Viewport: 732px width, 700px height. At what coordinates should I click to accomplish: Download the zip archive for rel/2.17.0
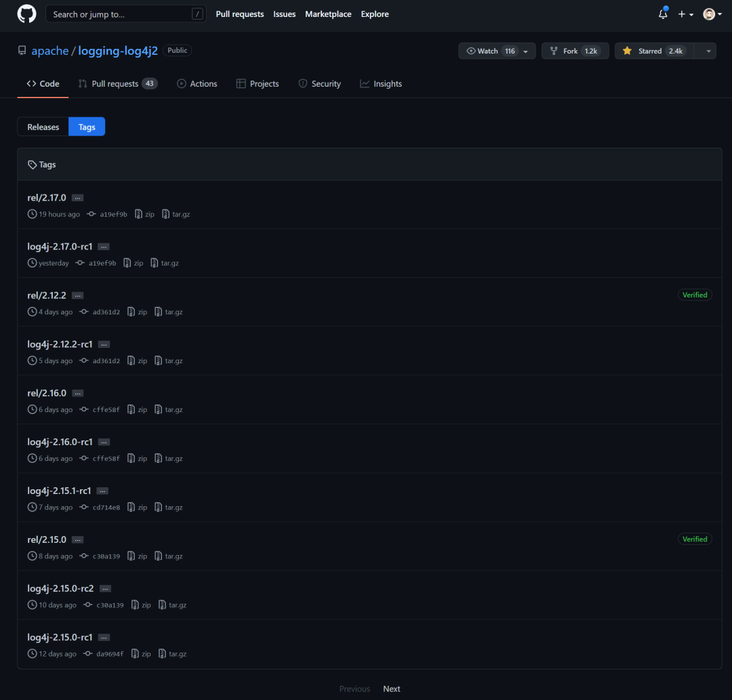point(144,213)
